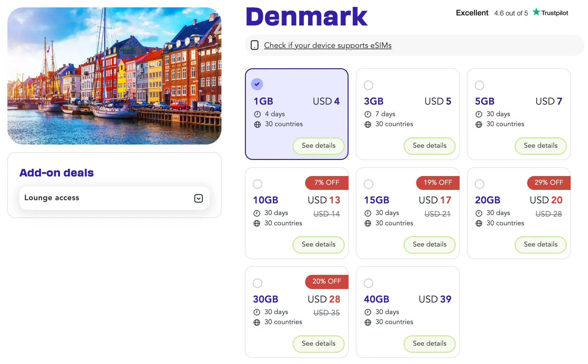See details of the 1GB plan
Image resolution: width=588 pixels, height=364 pixels.
click(x=318, y=146)
